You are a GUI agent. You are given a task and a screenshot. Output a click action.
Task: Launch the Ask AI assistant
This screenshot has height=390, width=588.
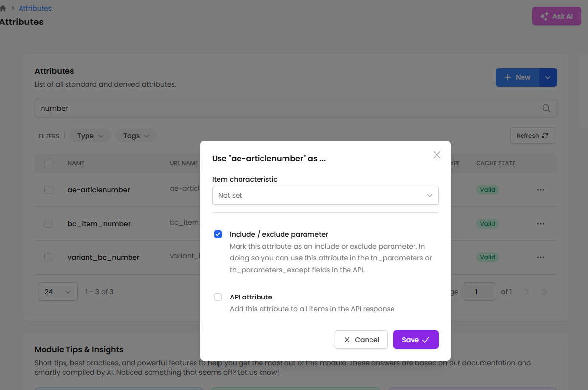(x=557, y=16)
